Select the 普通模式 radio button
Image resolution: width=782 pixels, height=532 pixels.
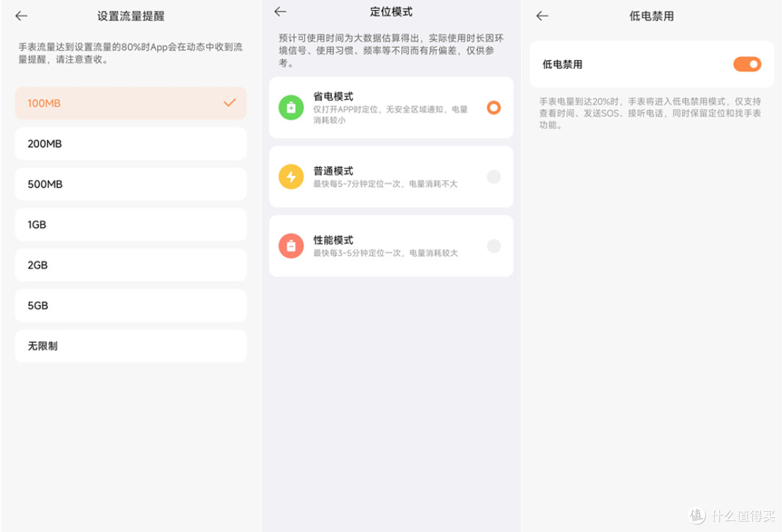pyautogui.click(x=494, y=177)
